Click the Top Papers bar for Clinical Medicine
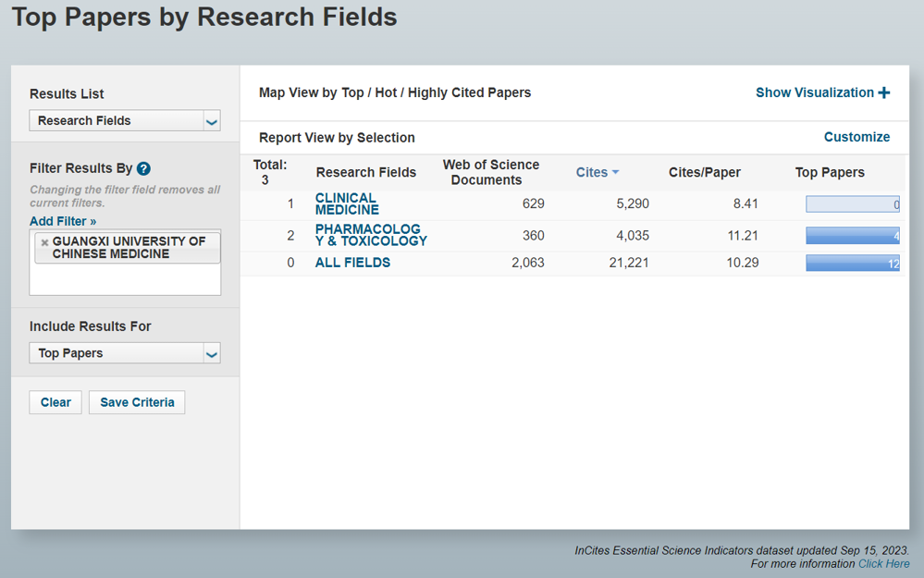This screenshot has width=924, height=578. (852, 204)
